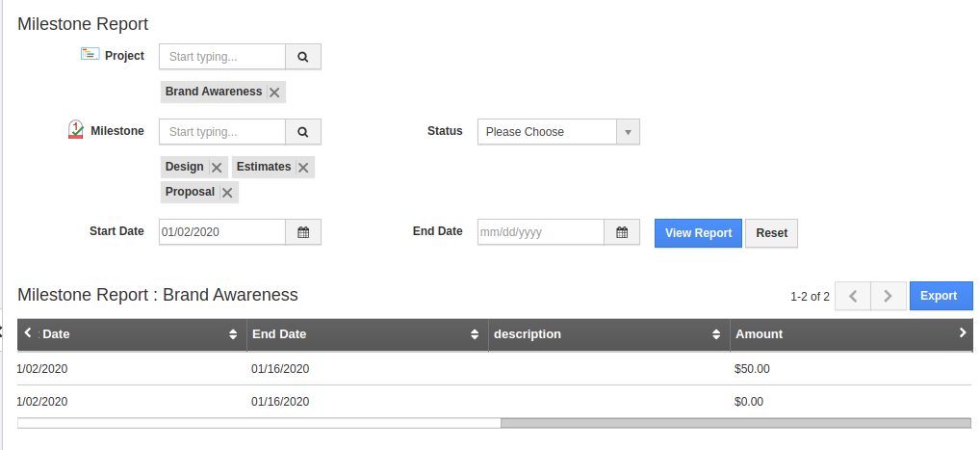Remove the Estimates milestone tag
The height and width of the screenshot is (450, 980).
coord(303,168)
